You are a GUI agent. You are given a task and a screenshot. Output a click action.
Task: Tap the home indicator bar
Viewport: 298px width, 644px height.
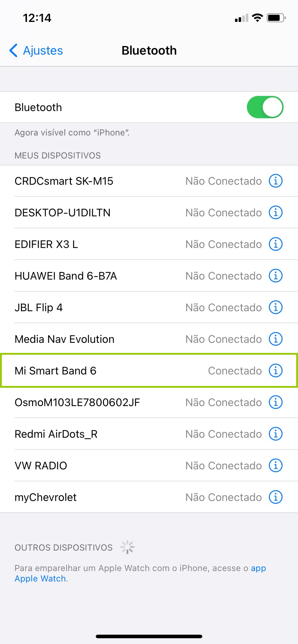[149, 636]
